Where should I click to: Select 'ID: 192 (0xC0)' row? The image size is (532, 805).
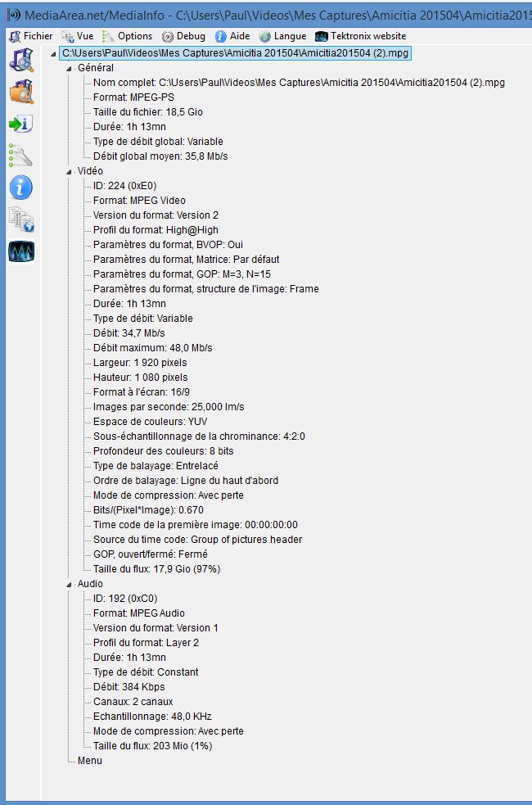click(125, 599)
